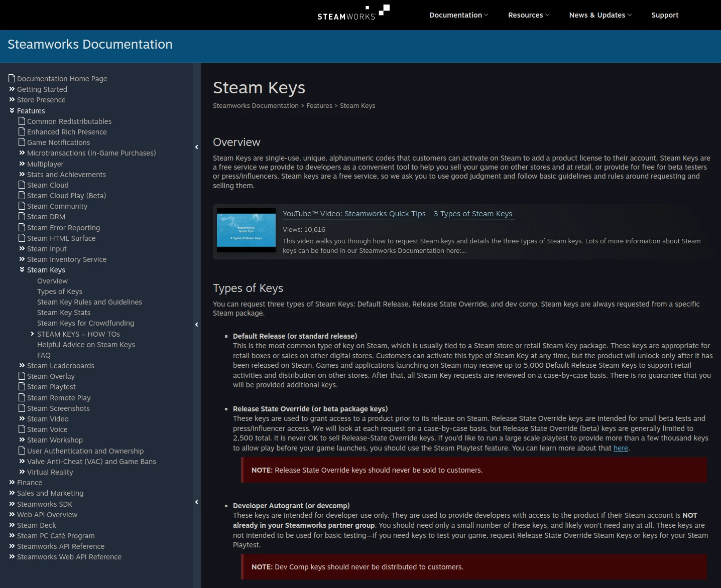Expand the Multiplayer chevron icon
This screenshot has height=588, width=721.
(22, 164)
